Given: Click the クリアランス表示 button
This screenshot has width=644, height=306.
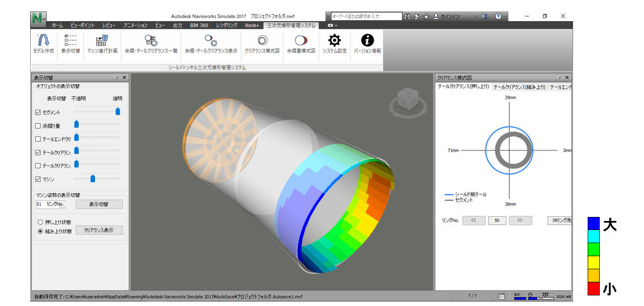Looking at the screenshot, I should click(99, 230).
